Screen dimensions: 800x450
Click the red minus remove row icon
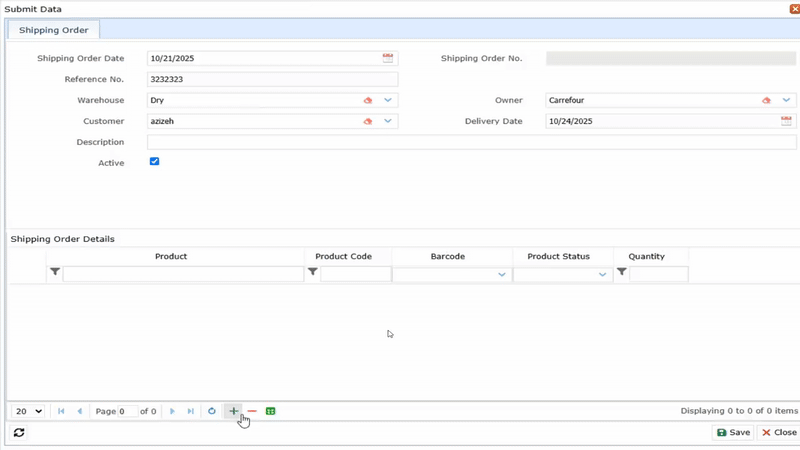click(252, 411)
